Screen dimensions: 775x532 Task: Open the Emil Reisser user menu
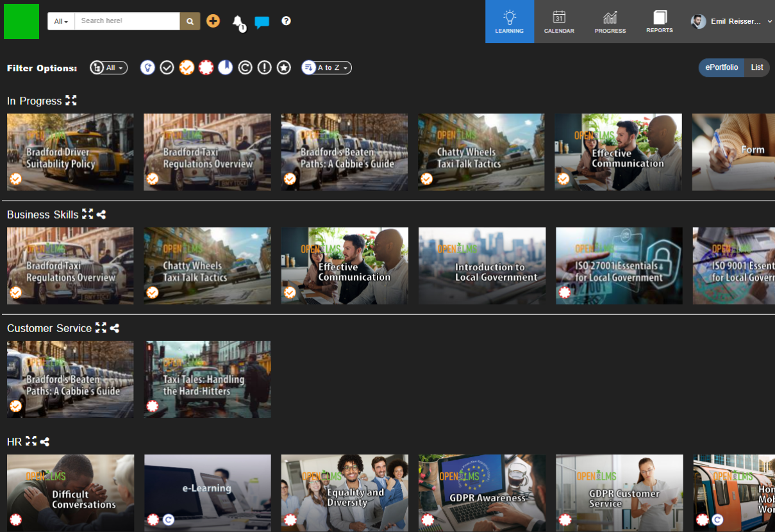[731, 21]
